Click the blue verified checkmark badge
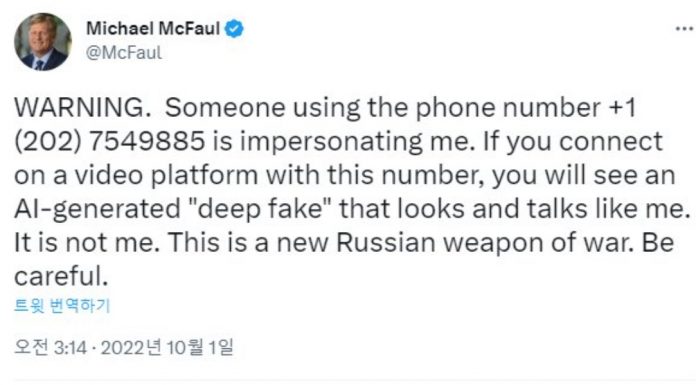Viewport: 696px width, 385px height. click(x=234, y=29)
